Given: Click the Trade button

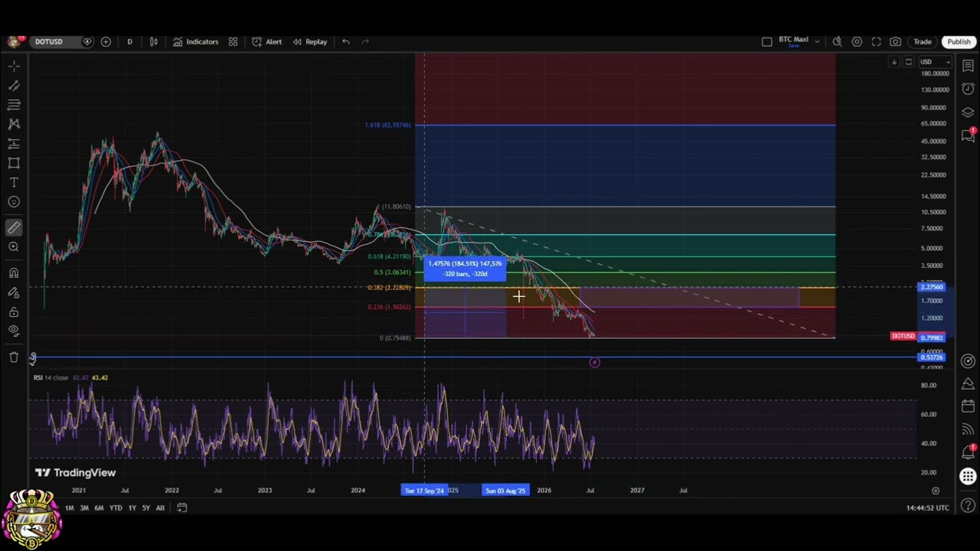Looking at the screenshot, I should pos(922,41).
